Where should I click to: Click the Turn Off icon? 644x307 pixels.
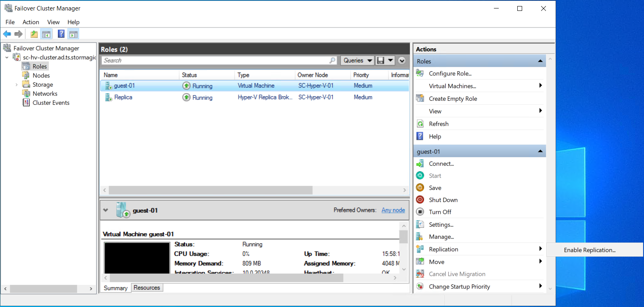pyautogui.click(x=420, y=212)
